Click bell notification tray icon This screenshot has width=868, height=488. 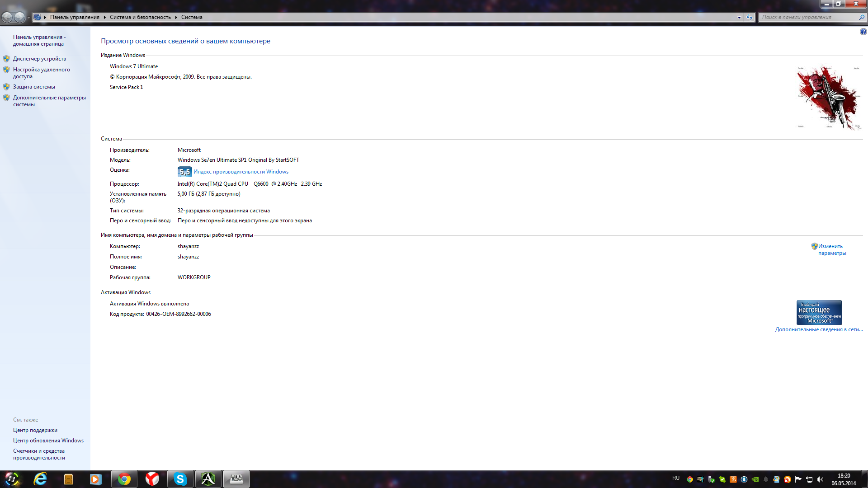click(766, 479)
